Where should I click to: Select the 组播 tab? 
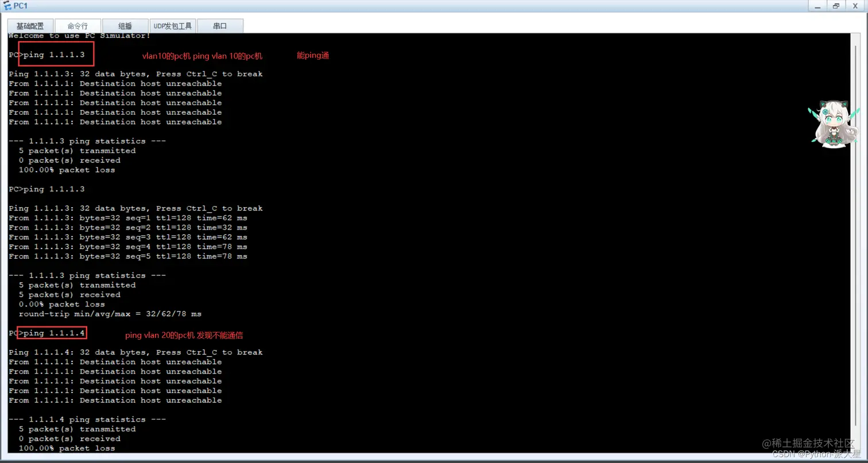tap(125, 26)
